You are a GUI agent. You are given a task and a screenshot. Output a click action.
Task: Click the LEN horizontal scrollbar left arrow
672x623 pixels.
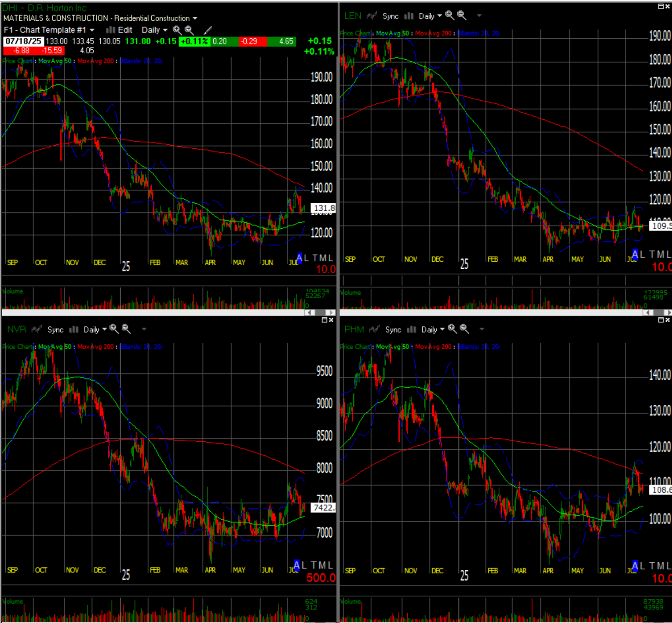(648, 312)
